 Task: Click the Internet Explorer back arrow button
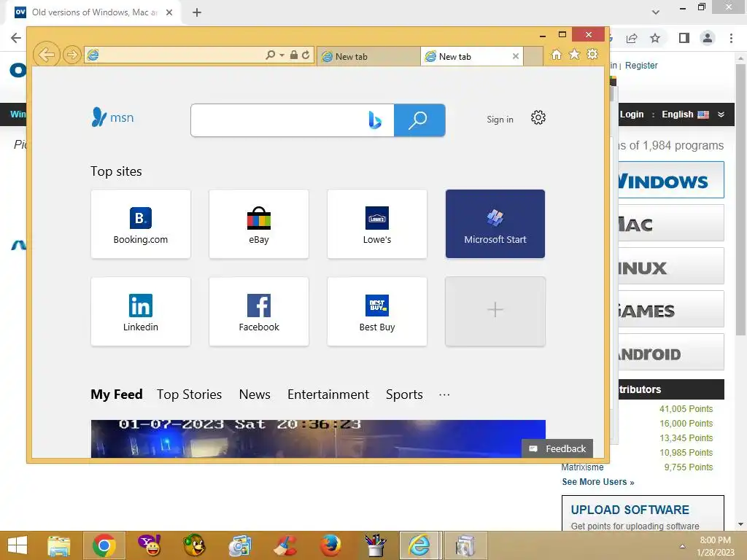point(46,55)
